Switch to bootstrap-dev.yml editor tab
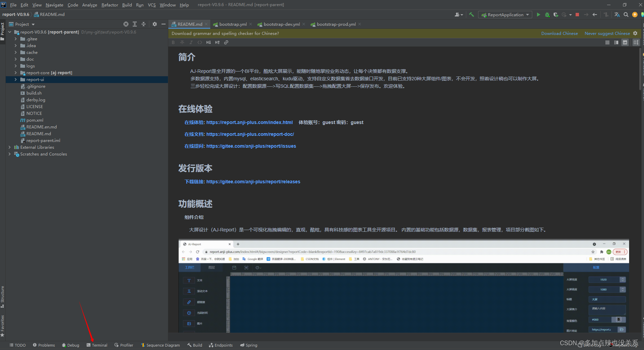The image size is (644, 350). (x=281, y=24)
